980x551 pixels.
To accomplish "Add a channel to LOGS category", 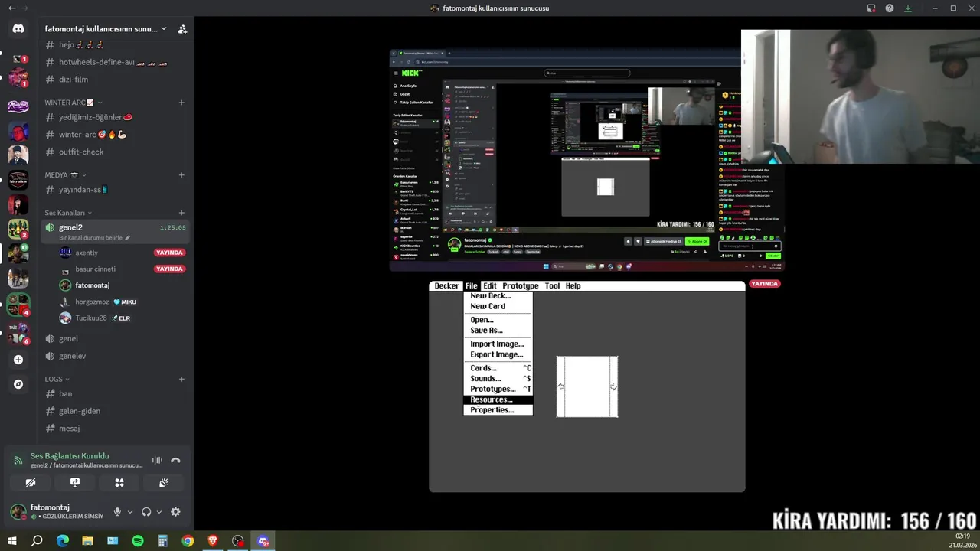I will pos(181,379).
